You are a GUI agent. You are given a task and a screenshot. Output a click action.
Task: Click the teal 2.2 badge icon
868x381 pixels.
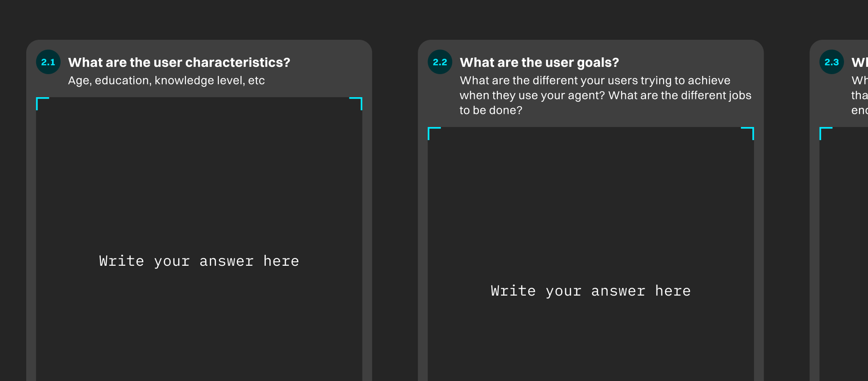click(439, 62)
